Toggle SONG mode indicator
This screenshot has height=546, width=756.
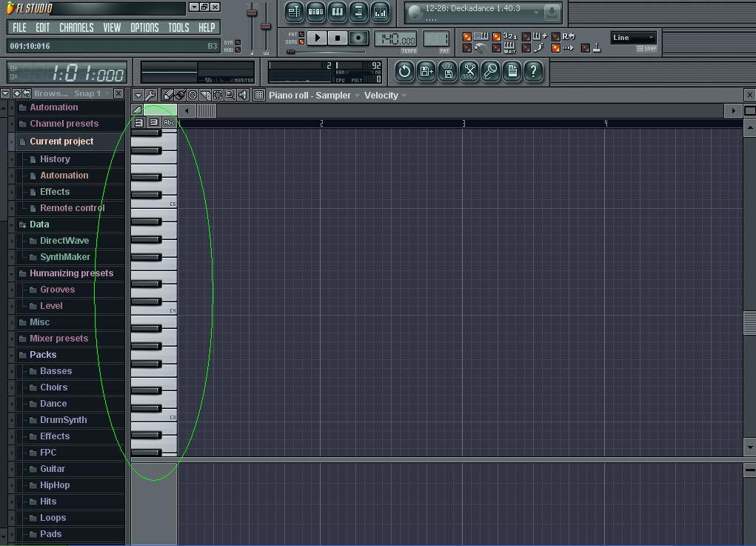[302, 42]
